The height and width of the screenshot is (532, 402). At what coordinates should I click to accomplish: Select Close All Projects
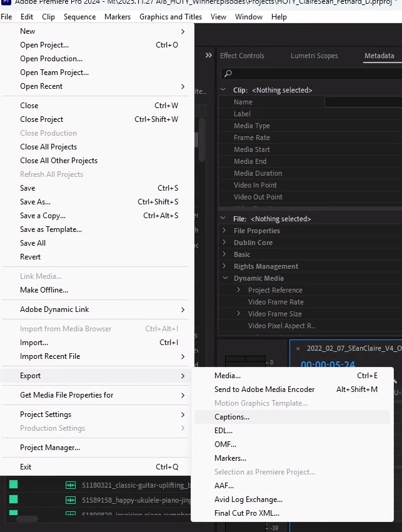[x=95, y=146]
